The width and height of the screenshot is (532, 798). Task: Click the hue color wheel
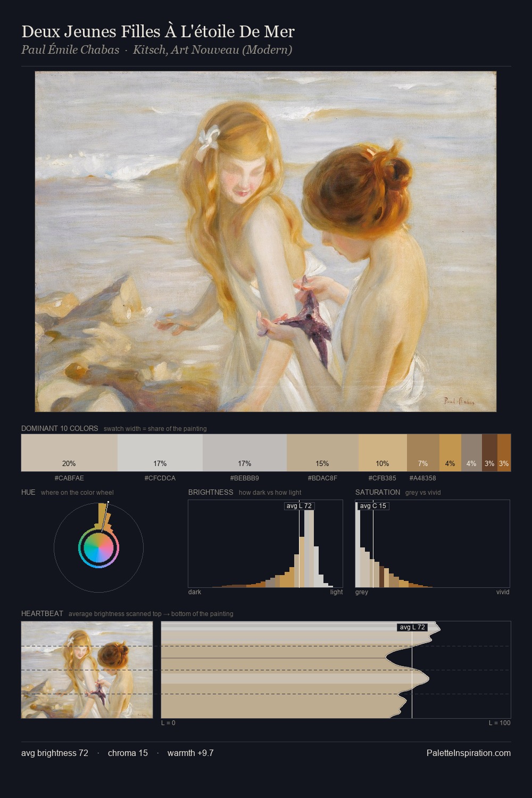point(98,547)
